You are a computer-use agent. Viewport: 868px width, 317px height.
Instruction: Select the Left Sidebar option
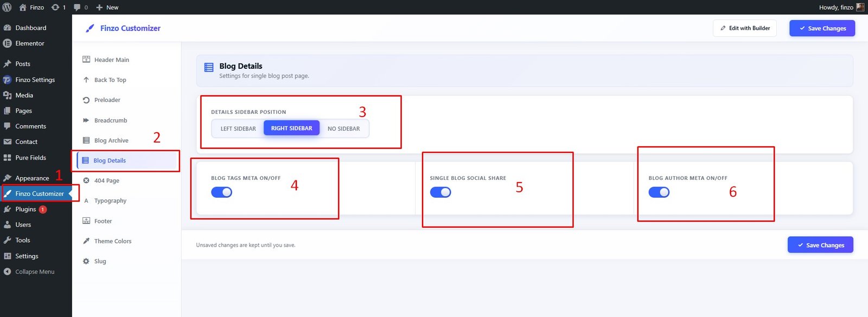point(238,128)
